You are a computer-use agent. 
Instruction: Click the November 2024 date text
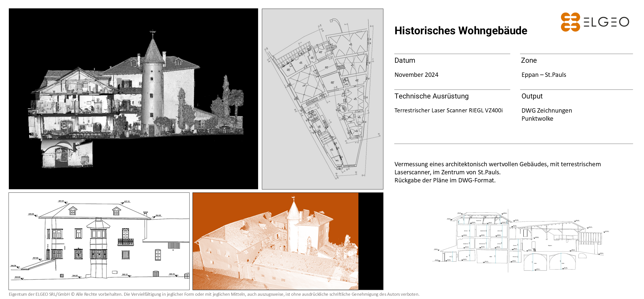(416, 75)
